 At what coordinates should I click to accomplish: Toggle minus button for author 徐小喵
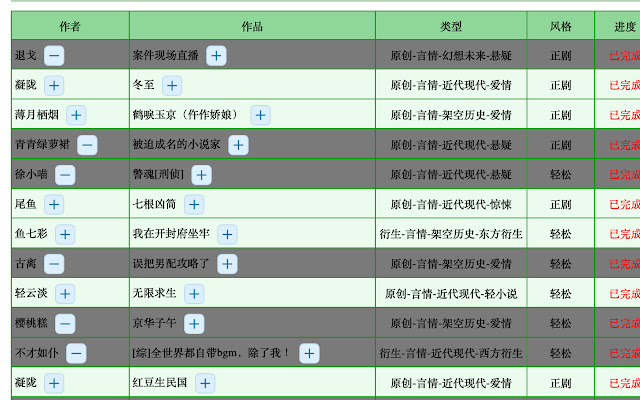65,175
